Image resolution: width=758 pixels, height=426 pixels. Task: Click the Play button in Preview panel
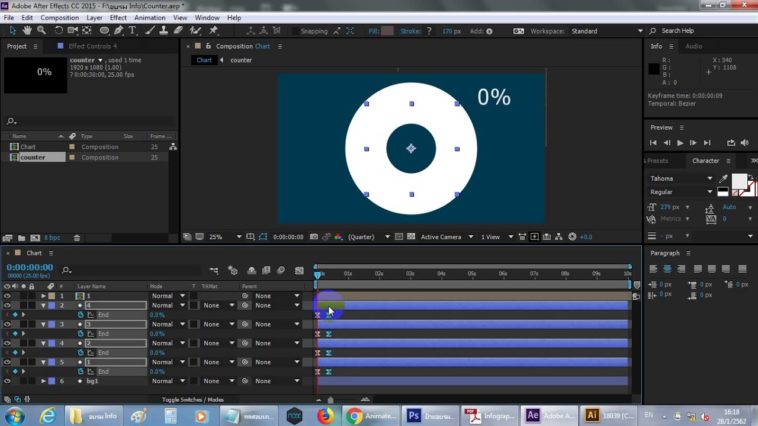click(x=680, y=143)
